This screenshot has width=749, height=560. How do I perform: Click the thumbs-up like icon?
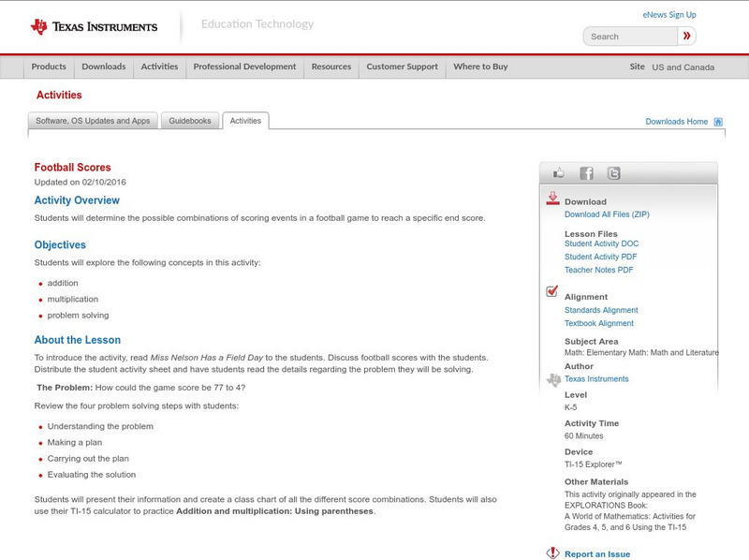(x=559, y=173)
